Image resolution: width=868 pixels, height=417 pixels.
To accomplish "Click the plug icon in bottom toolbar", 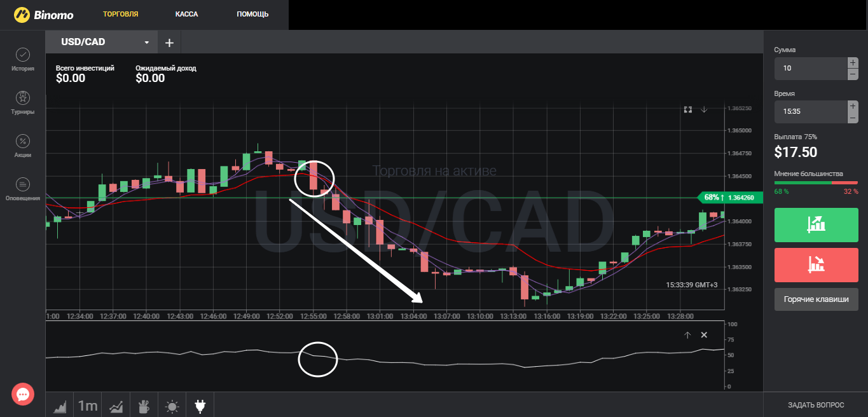I will (200, 406).
